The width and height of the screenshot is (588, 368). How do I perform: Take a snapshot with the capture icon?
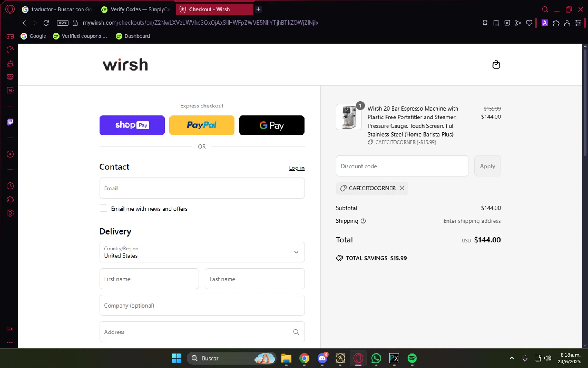[496, 23]
